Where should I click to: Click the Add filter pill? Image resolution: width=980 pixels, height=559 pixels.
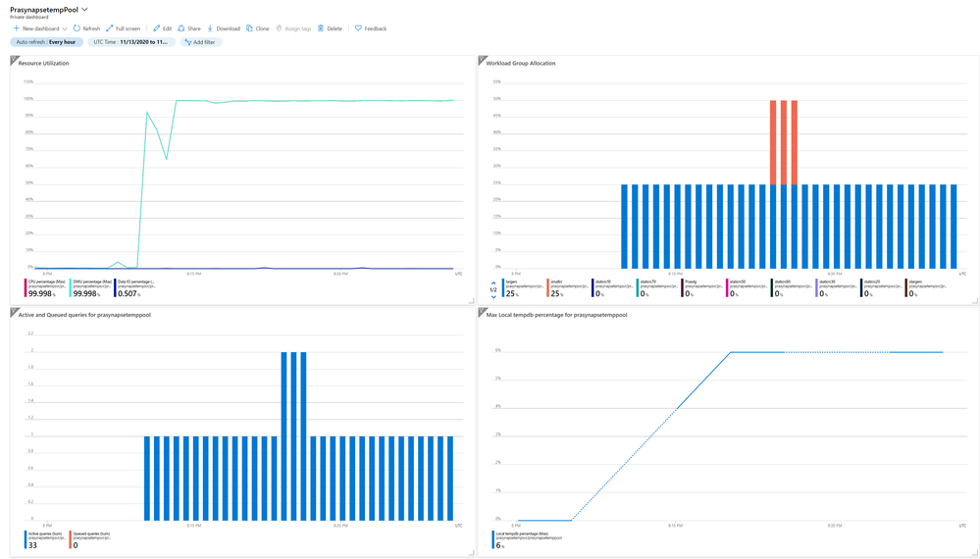click(201, 42)
